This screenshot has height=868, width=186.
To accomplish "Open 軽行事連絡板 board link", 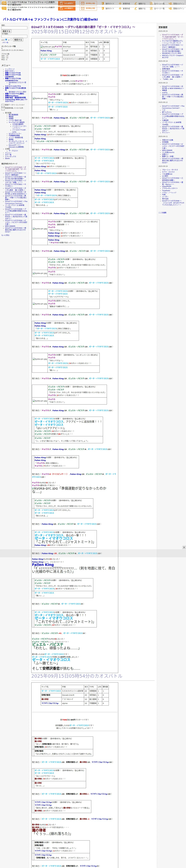I will click(x=13, y=115).
